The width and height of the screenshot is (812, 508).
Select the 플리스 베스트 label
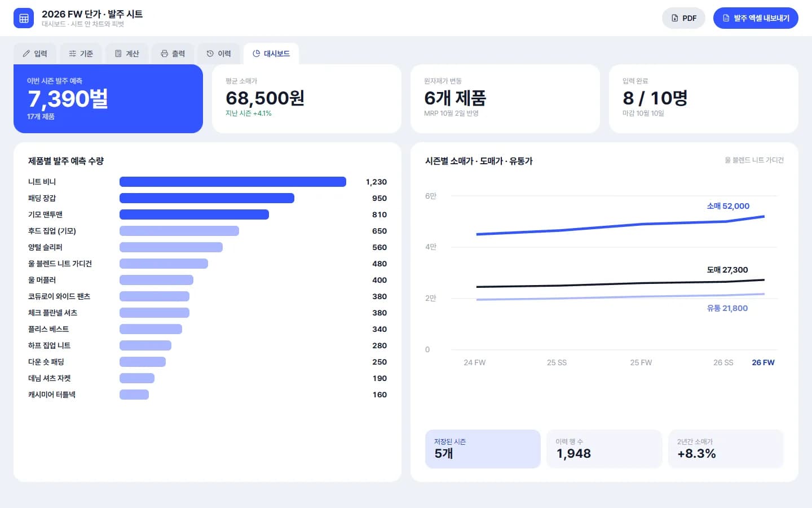point(48,329)
